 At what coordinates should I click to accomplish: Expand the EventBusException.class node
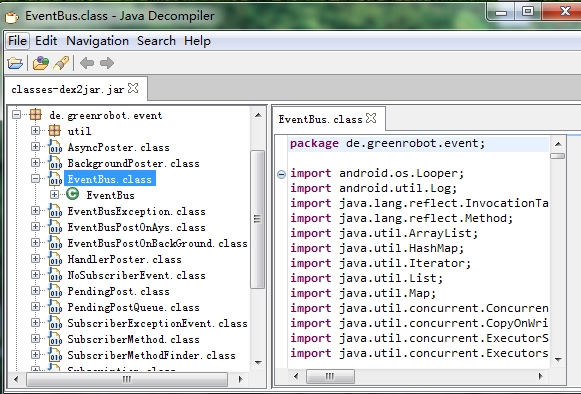click(36, 211)
